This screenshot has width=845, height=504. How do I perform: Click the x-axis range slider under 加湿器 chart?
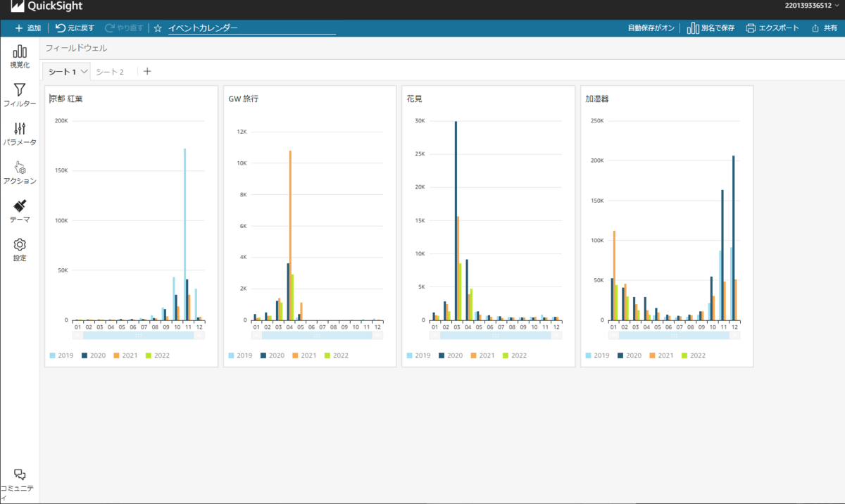(x=673, y=335)
